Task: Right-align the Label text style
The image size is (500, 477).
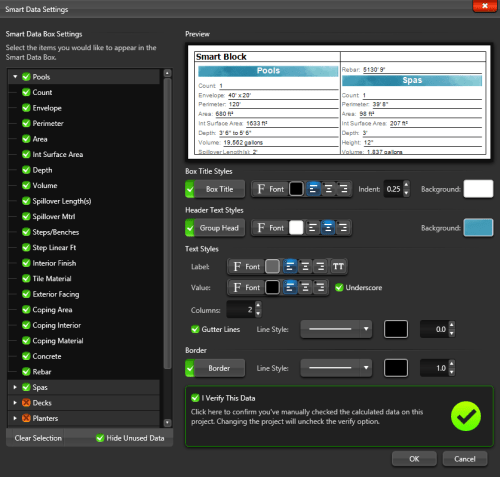Action: click(x=320, y=267)
